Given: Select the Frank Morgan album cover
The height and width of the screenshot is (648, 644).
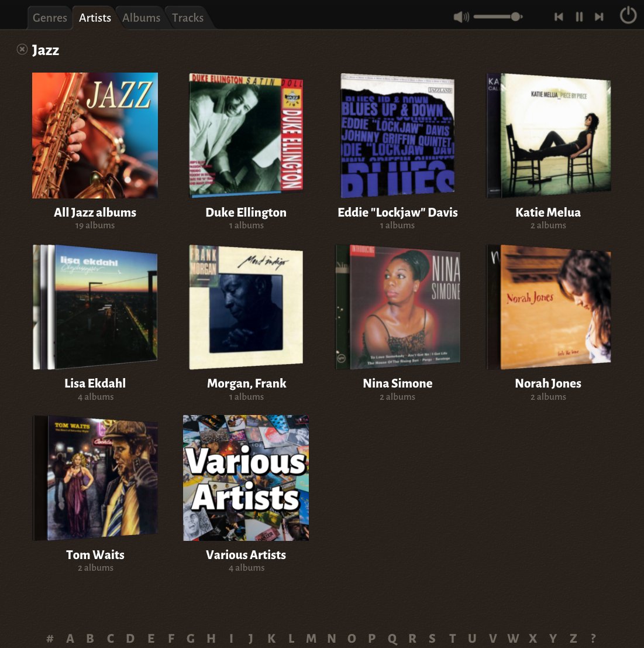Looking at the screenshot, I should [x=246, y=307].
